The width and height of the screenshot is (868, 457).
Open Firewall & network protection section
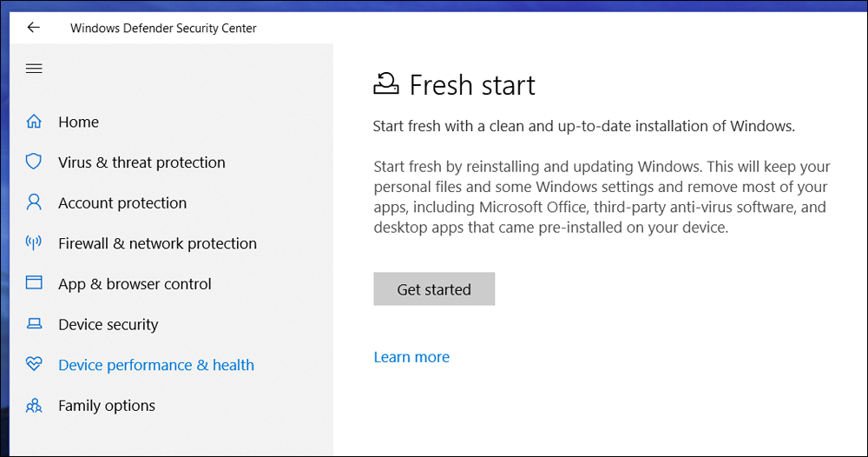coord(157,243)
